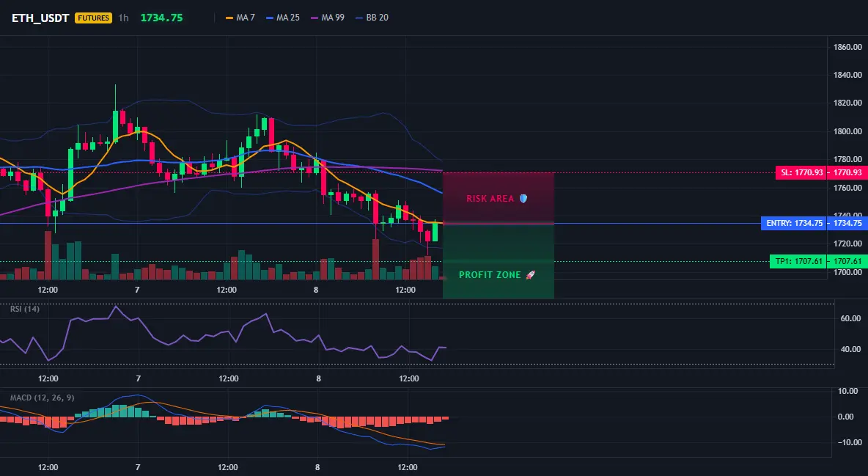Click the purple MA 99 color dash in legend
The height and width of the screenshot is (476, 868).
click(x=315, y=18)
